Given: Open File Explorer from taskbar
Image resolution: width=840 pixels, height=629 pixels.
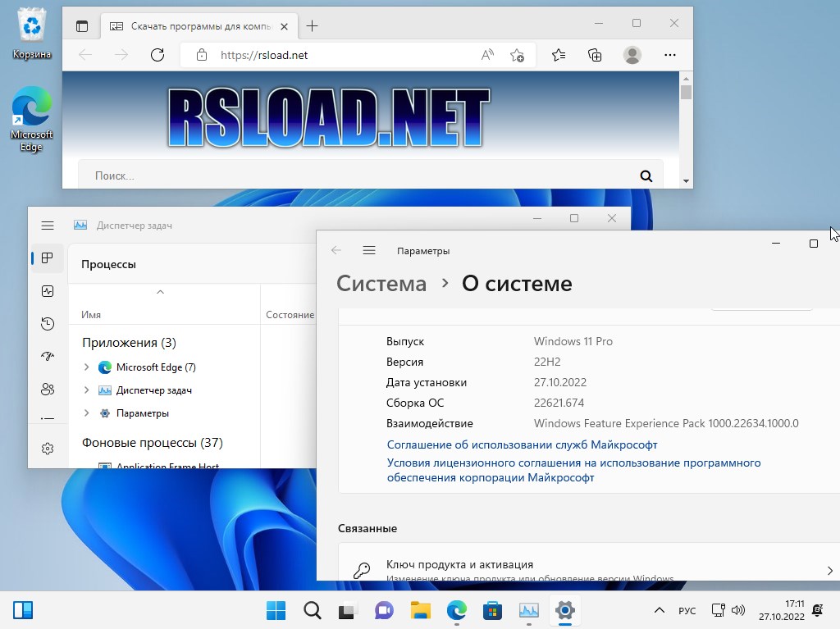Looking at the screenshot, I should point(420,609).
